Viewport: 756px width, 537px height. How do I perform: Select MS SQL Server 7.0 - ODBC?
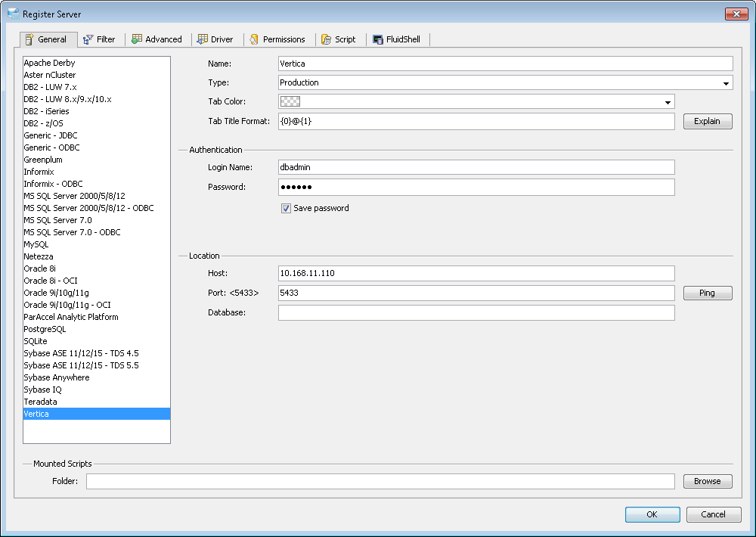97,232
